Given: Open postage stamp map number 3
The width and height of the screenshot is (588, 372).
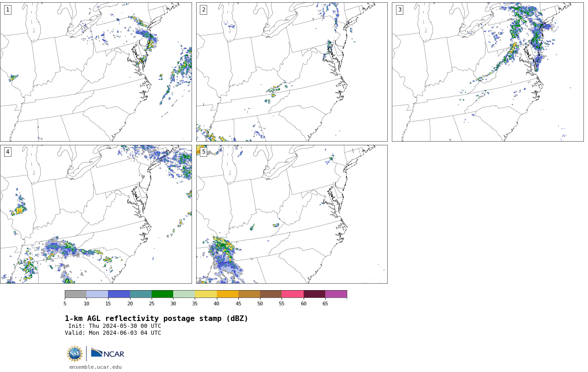Looking at the screenshot, I should point(487,72).
